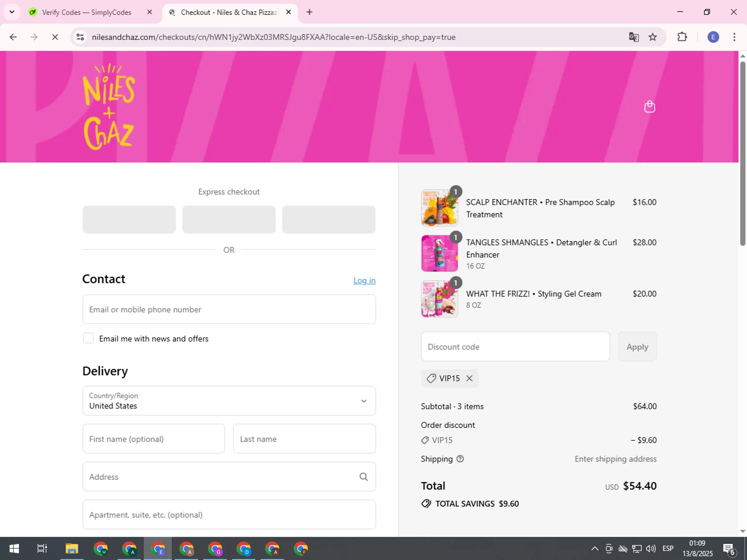Open the Chrome three-dot menu
747x560 pixels.
pos(734,37)
